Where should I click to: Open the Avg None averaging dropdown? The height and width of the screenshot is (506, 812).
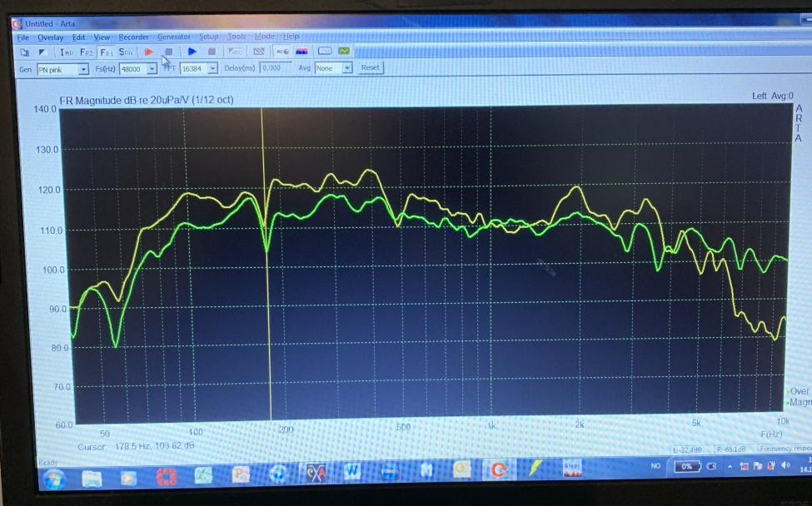[x=333, y=67]
